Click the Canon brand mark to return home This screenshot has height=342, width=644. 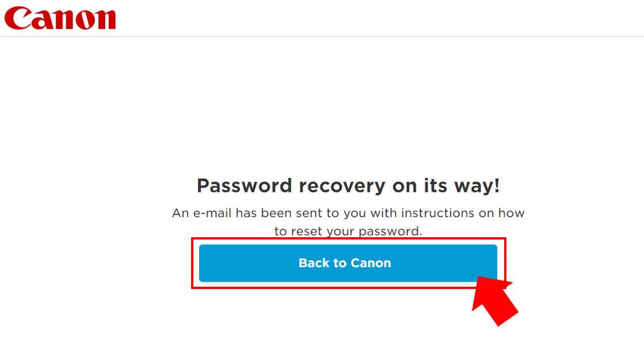(60, 18)
